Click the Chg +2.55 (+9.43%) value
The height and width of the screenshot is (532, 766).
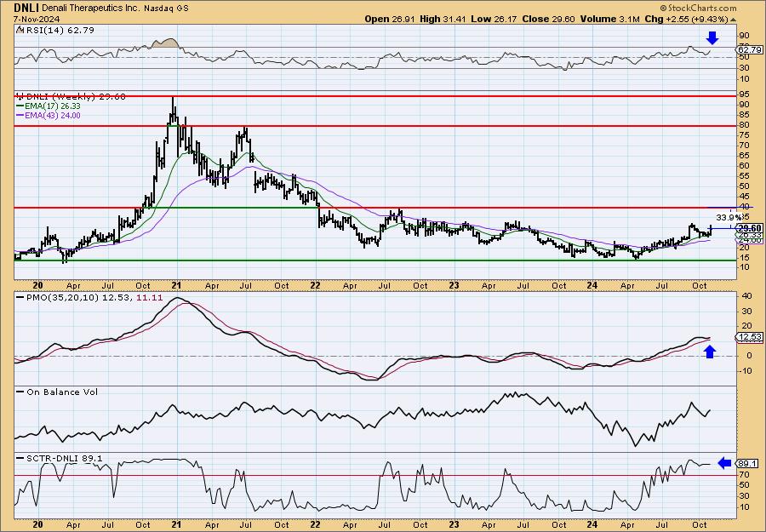point(686,19)
